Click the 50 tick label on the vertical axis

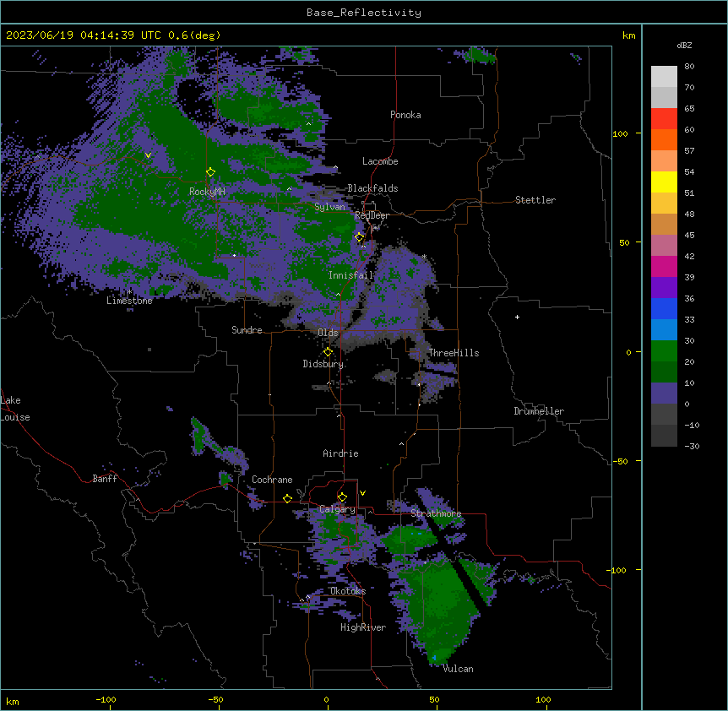click(x=624, y=242)
